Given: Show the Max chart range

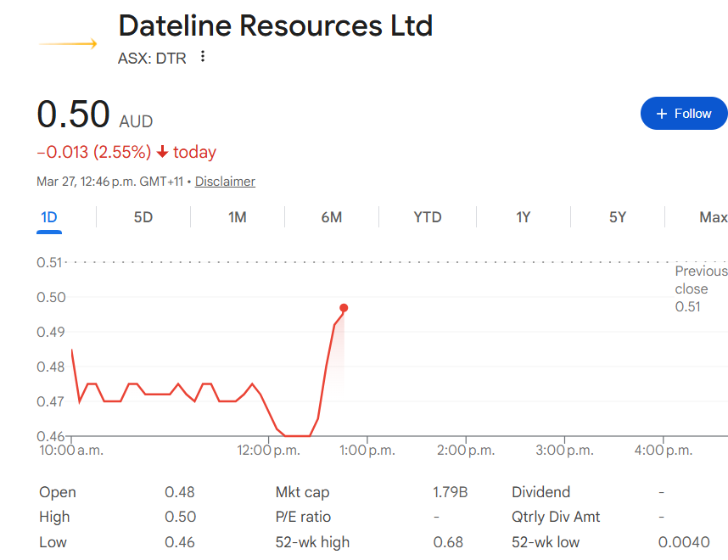Looking at the screenshot, I should [x=713, y=217].
